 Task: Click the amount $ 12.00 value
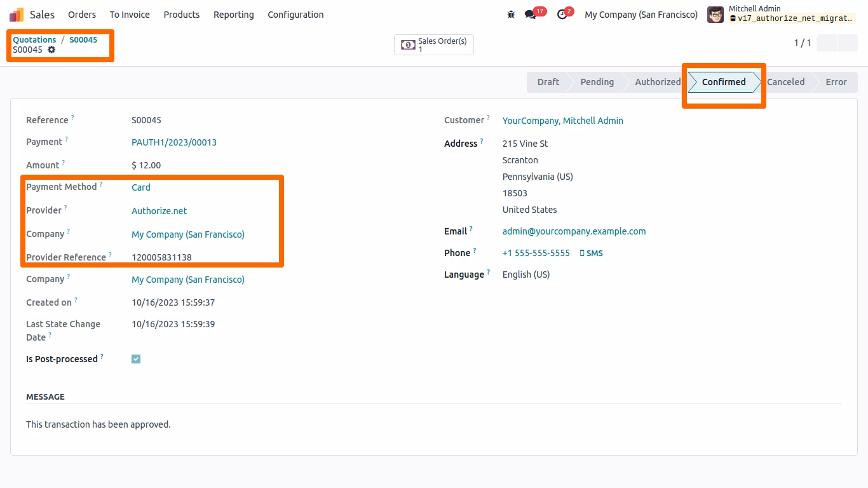(x=146, y=165)
